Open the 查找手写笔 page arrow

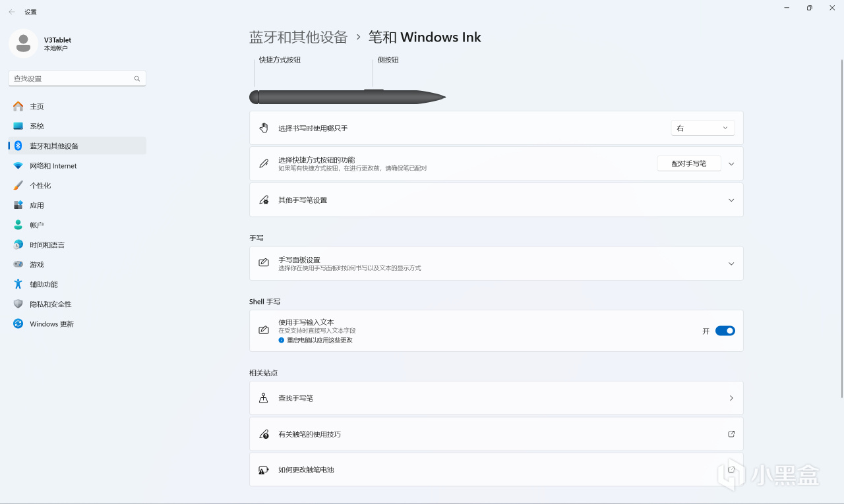731,398
